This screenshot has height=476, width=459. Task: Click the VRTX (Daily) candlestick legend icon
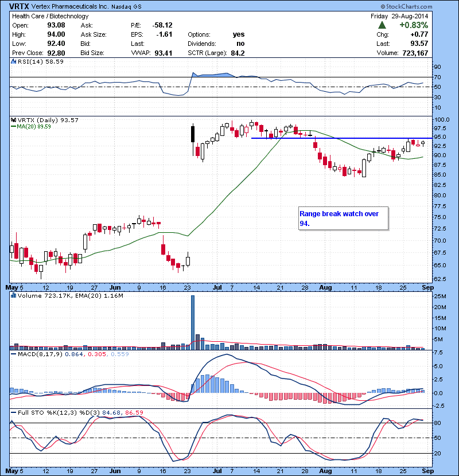[x=13, y=120]
